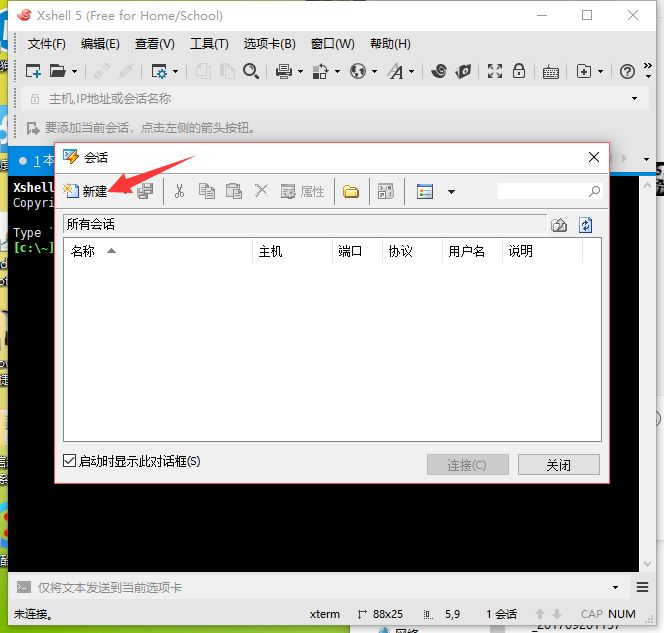
Task: Open the 选项卡(B) menu
Action: tap(269, 44)
